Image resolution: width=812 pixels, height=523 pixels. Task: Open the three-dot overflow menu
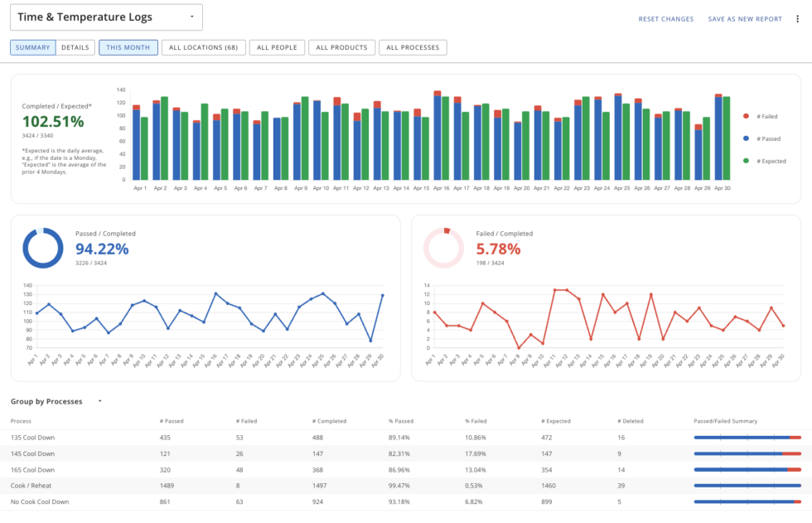click(x=797, y=17)
